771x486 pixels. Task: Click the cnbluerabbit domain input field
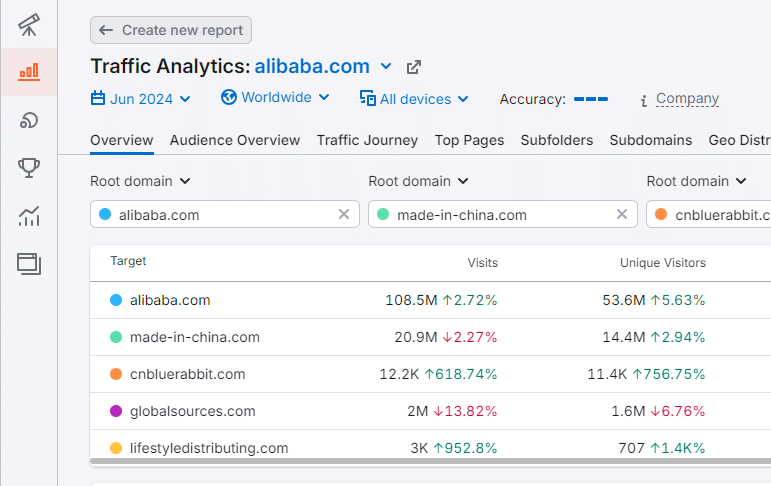tap(709, 214)
